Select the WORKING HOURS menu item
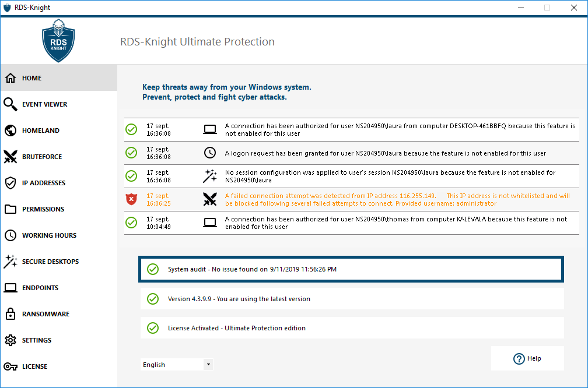This screenshot has width=588, height=388. coord(59,235)
